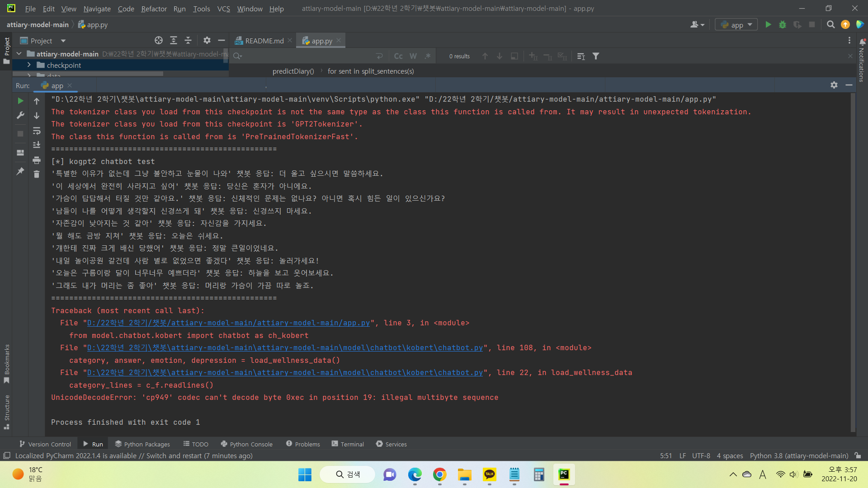868x488 pixels.
Task: Click the Select Opened File target icon
Action: click(x=159, y=41)
